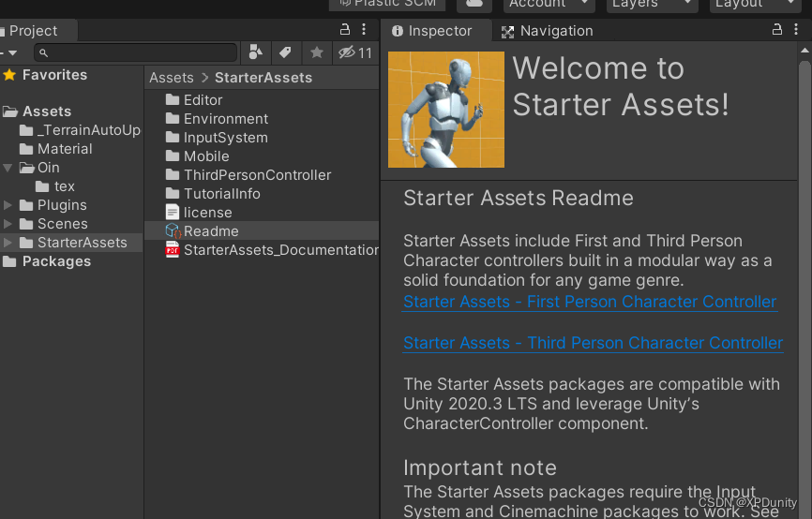This screenshot has width=812, height=519.
Task: Click the Editor folder name
Action: click(x=203, y=100)
